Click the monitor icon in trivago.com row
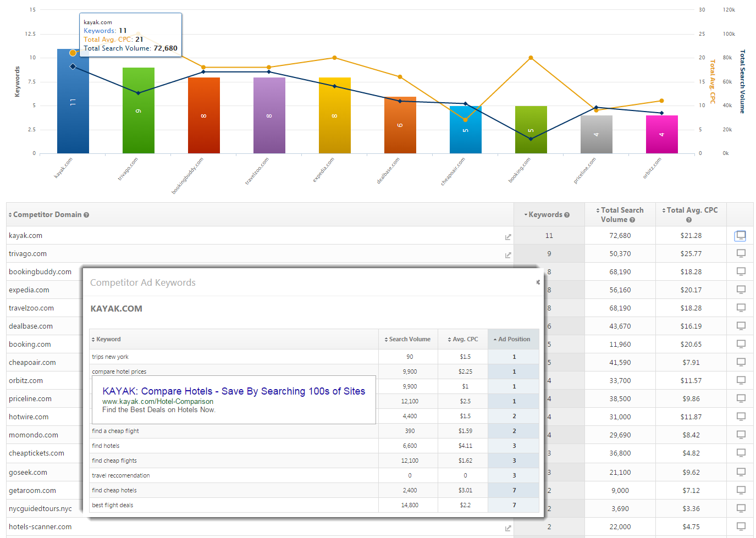The width and height of the screenshot is (756, 538). pos(741,254)
